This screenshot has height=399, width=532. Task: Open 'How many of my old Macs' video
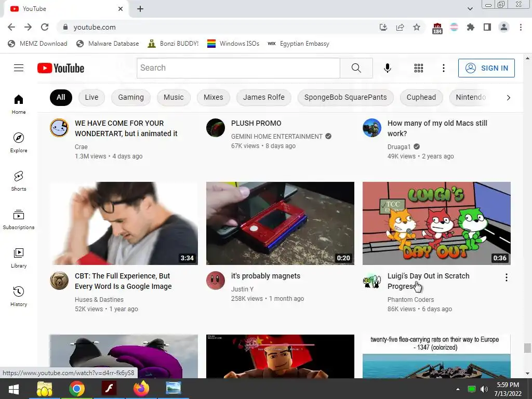point(437,128)
